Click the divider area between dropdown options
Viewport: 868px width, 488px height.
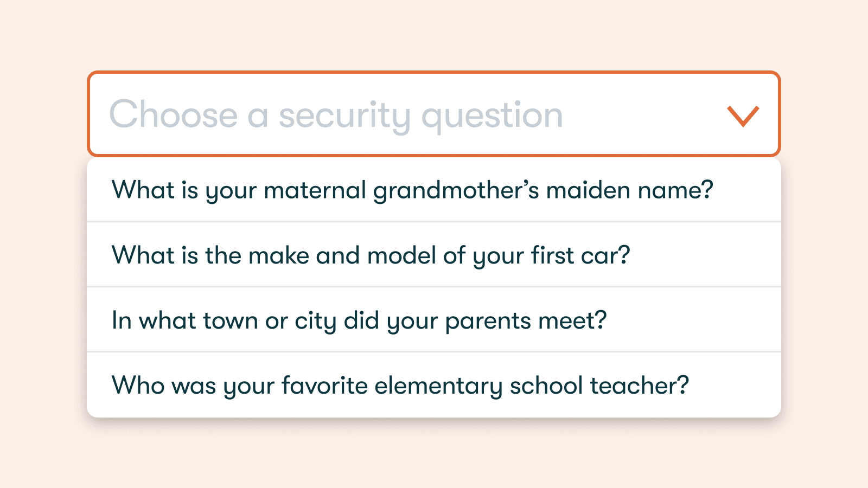pyautogui.click(x=434, y=222)
